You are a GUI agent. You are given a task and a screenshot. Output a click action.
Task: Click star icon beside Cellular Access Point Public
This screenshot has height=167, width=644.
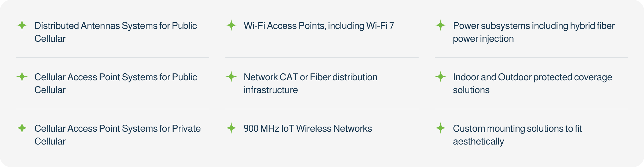point(22,77)
